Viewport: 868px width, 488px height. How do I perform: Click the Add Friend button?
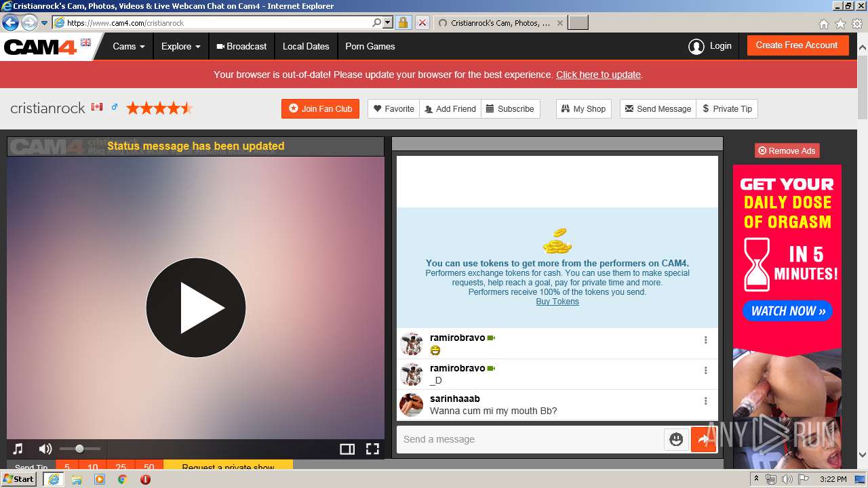(x=450, y=108)
